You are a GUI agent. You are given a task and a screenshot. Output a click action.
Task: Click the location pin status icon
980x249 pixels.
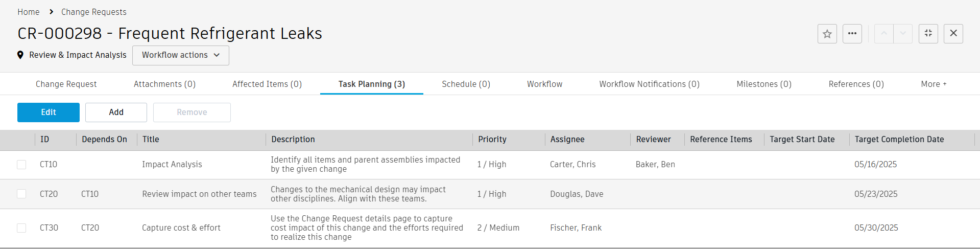(20, 55)
